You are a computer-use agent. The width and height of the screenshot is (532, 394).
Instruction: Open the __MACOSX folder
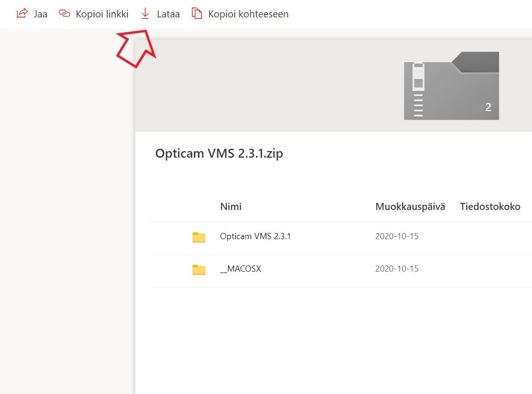(241, 269)
